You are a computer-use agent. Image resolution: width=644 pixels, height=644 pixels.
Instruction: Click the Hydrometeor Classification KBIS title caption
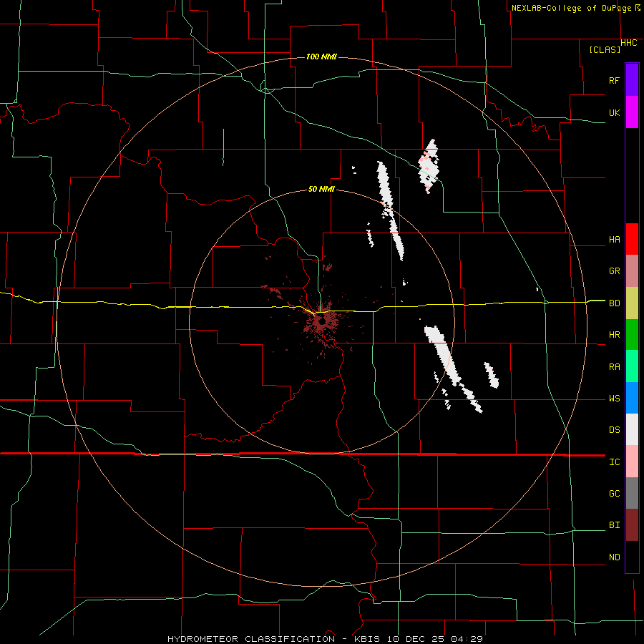click(x=325, y=639)
